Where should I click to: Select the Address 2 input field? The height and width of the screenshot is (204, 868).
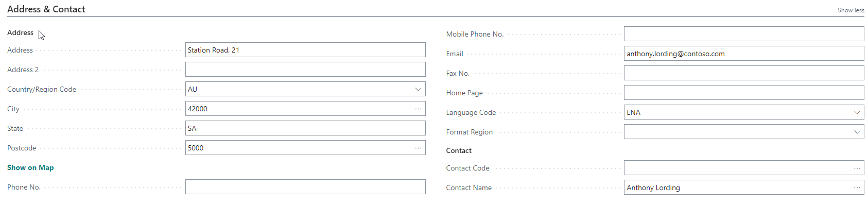coord(305,70)
